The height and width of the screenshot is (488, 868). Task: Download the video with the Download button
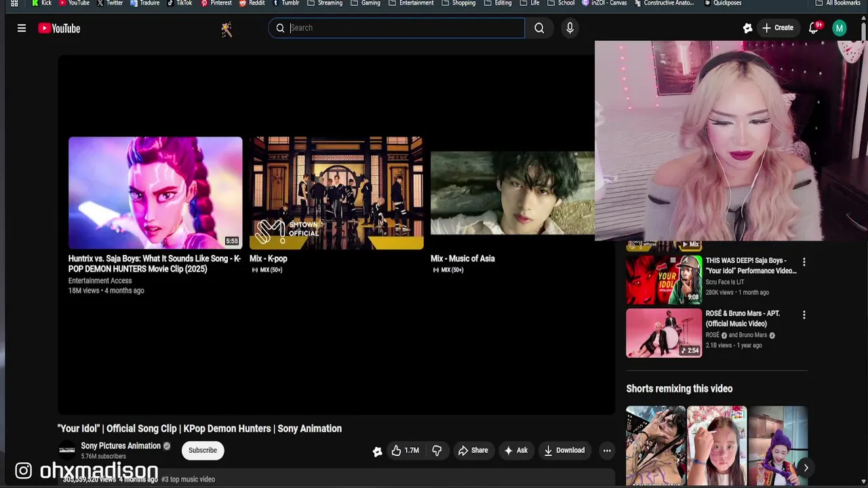point(564,451)
